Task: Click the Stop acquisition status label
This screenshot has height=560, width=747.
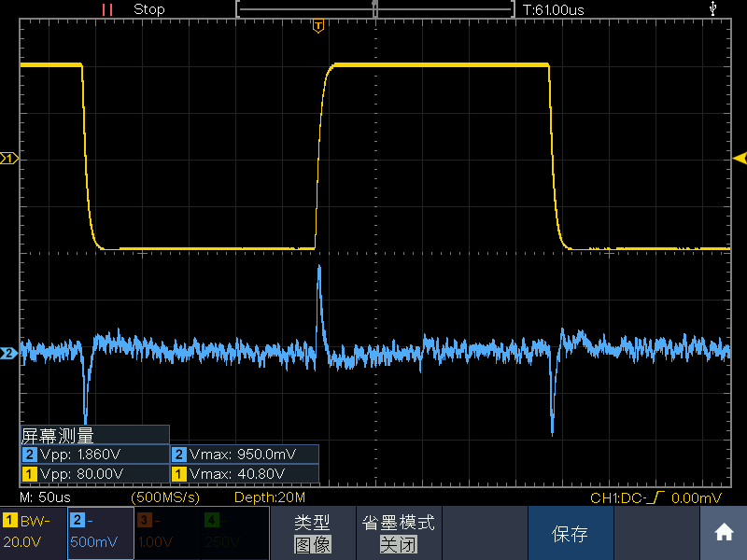Action: (149, 9)
